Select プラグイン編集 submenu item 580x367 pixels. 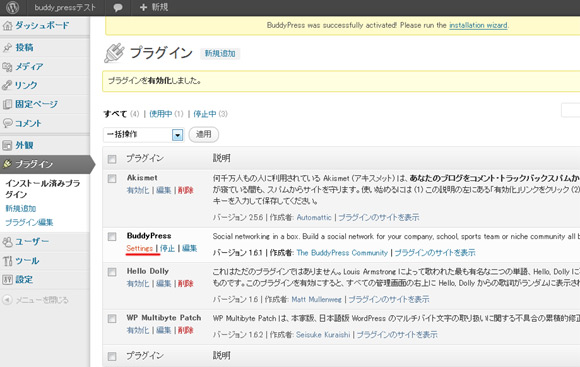29,222
